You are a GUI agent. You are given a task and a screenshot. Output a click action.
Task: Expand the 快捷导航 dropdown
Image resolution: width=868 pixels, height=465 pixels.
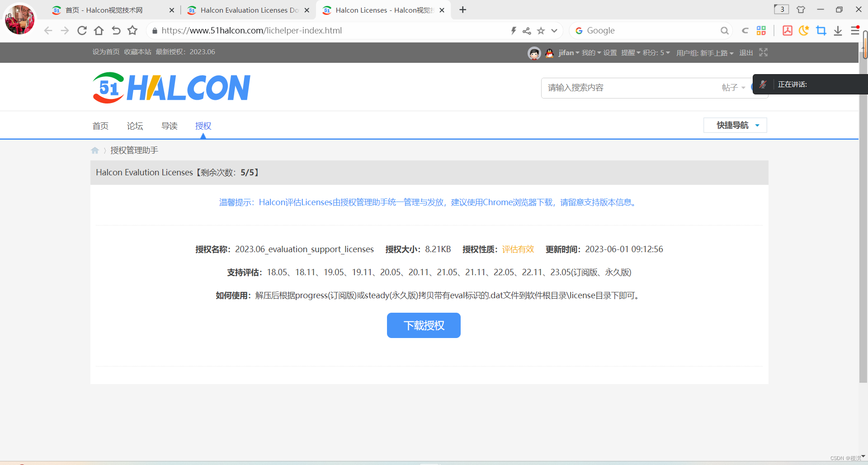735,125
